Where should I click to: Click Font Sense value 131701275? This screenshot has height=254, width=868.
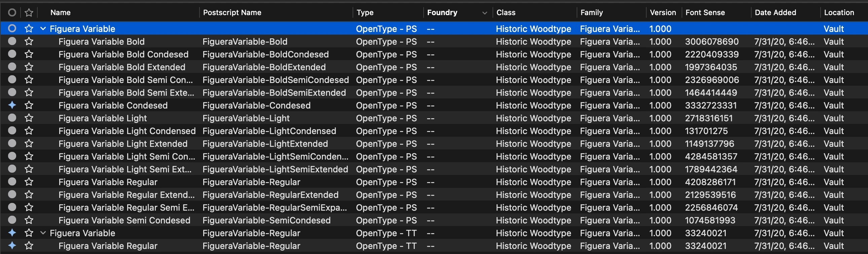[706, 131]
